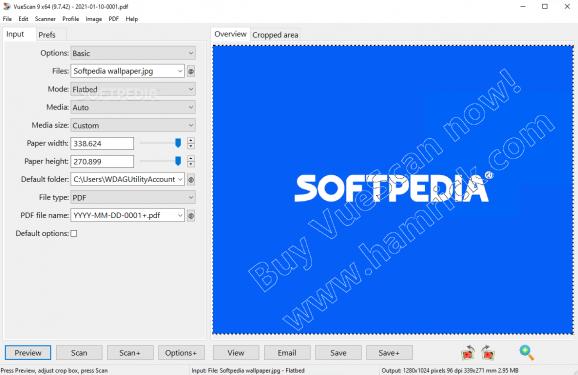Open the Image menu
The image size is (578, 375).
coord(94,19)
